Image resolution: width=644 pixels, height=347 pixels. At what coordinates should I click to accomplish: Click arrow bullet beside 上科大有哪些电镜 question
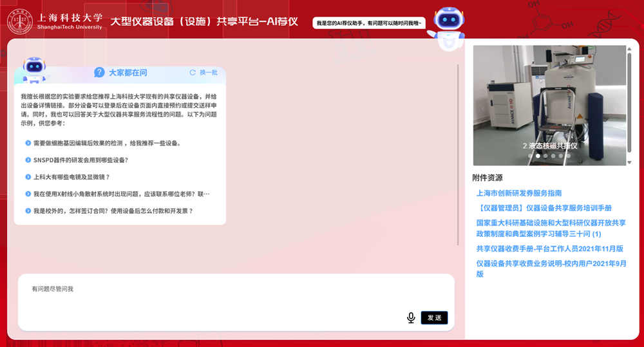click(28, 177)
